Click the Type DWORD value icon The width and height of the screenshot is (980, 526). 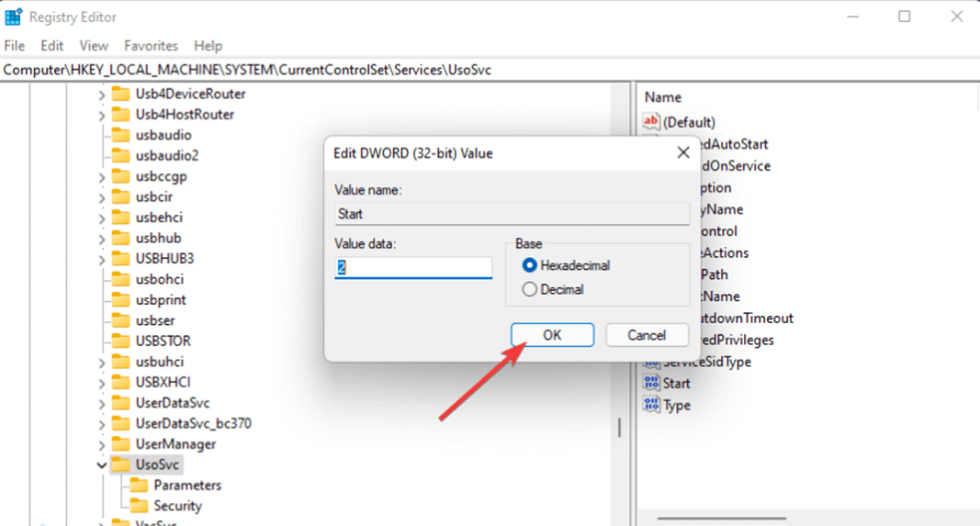click(x=651, y=405)
